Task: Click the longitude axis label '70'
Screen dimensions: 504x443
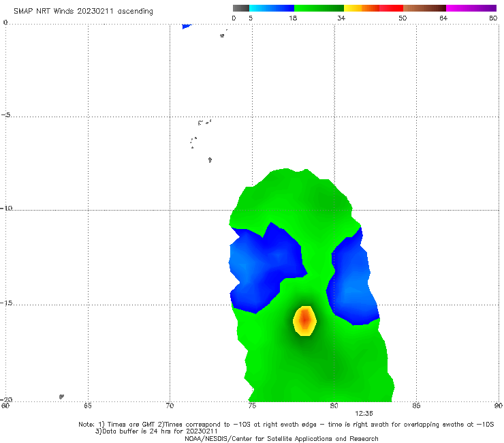Action: pos(170,406)
